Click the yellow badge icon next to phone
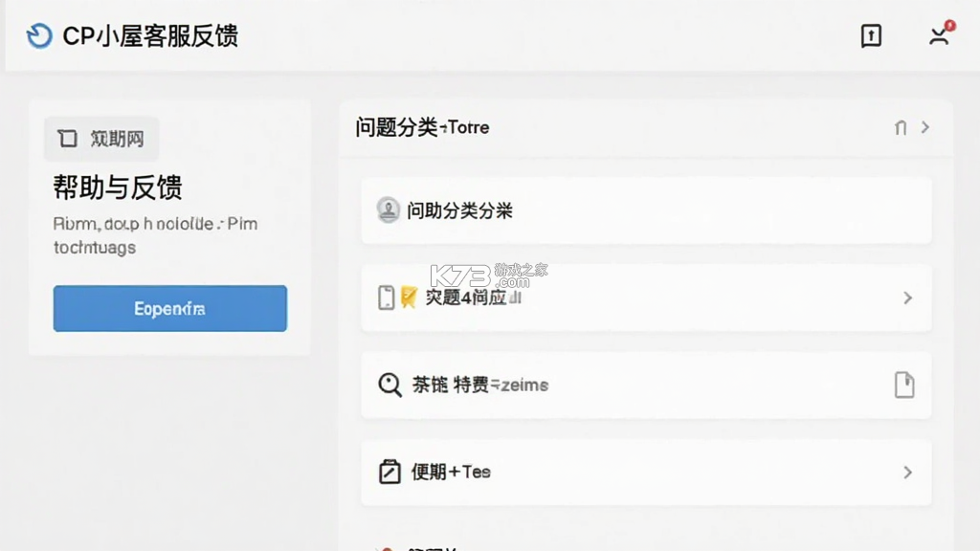 coord(409,298)
